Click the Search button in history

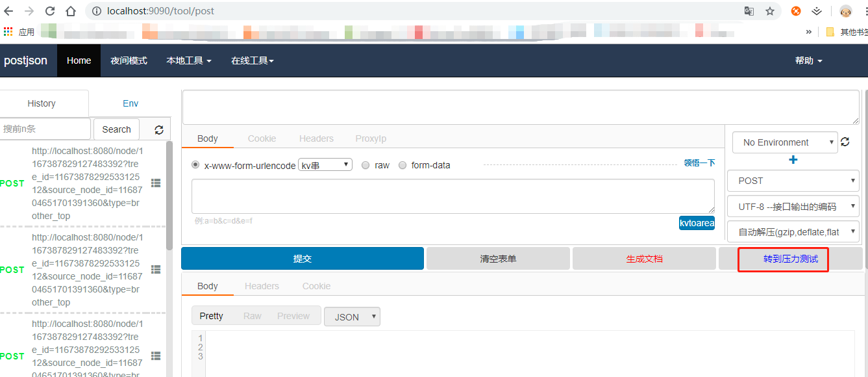pos(117,129)
